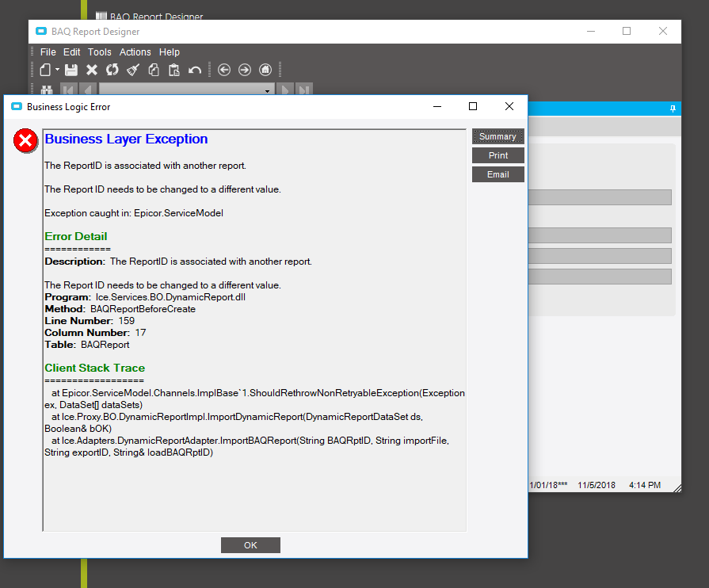Click the Clear broom toolbar icon
This screenshot has height=588, width=709.
(x=133, y=70)
